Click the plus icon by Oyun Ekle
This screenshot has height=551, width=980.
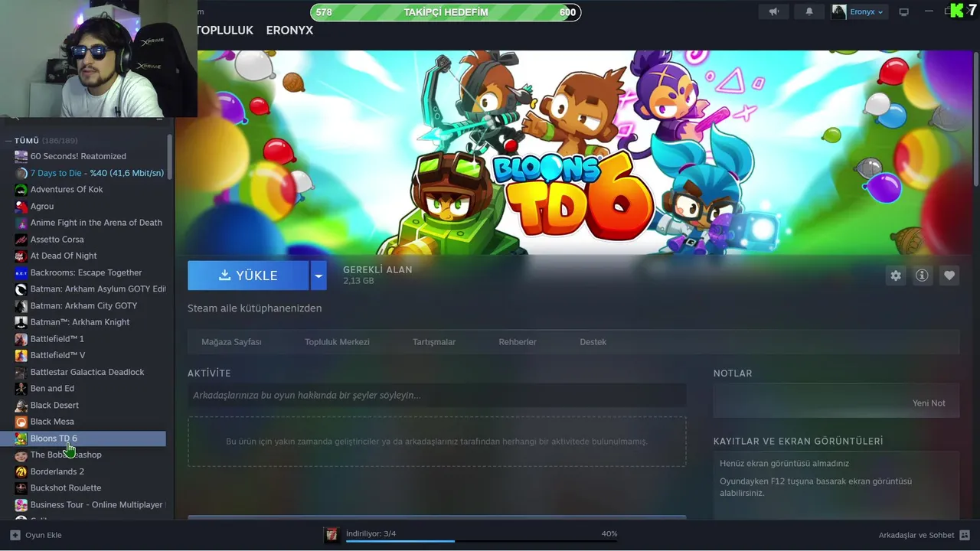pyautogui.click(x=15, y=535)
